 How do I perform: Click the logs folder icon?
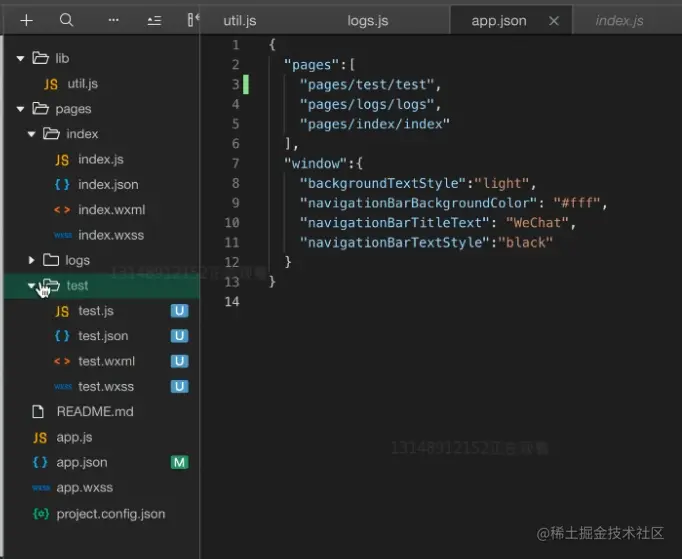51,260
